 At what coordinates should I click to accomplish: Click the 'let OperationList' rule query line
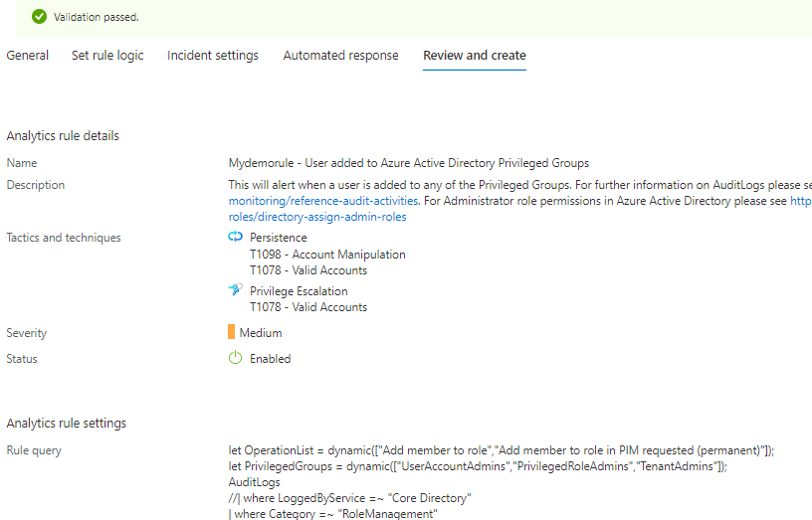501,450
